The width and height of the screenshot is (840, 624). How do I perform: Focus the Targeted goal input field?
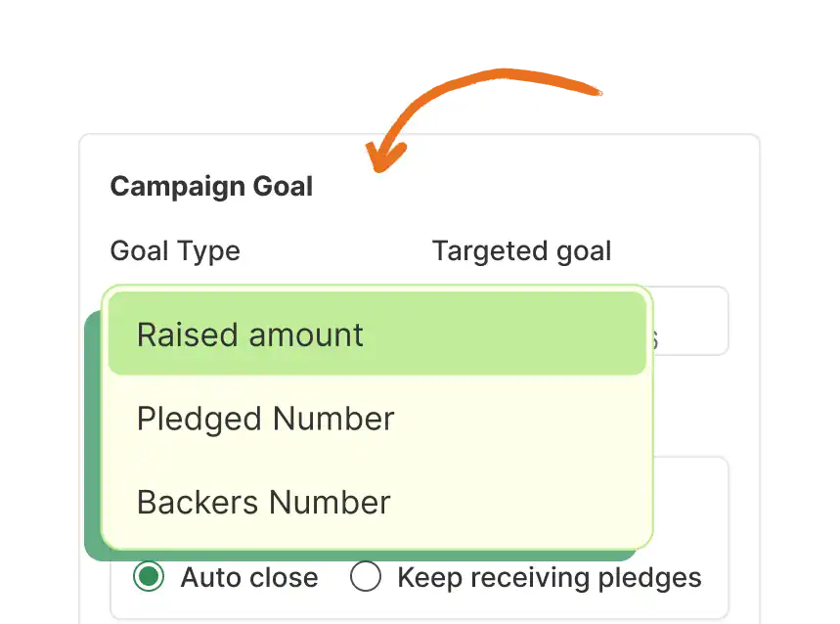click(x=689, y=321)
